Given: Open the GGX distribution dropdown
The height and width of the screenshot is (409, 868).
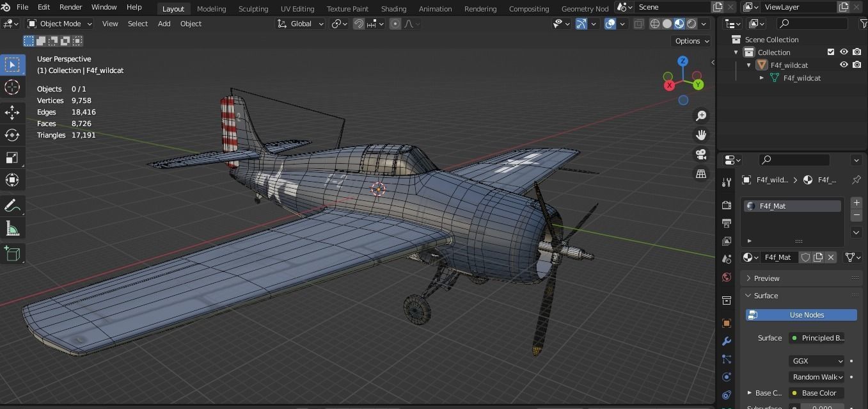Looking at the screenshot, I should click(x=816, y=360).
